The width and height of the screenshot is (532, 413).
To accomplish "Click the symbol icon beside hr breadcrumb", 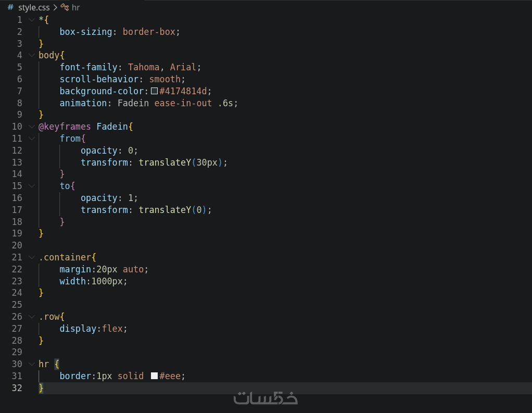I will (65, 7).
